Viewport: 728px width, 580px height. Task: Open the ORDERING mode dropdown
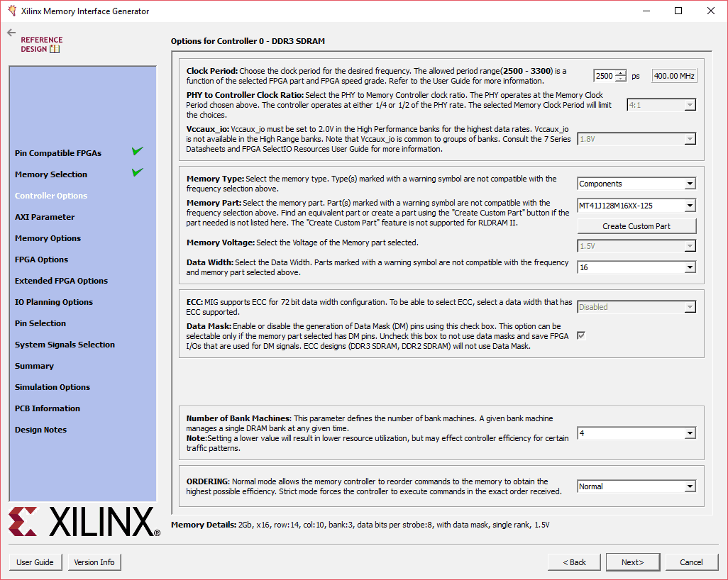(x=690, y=486)
